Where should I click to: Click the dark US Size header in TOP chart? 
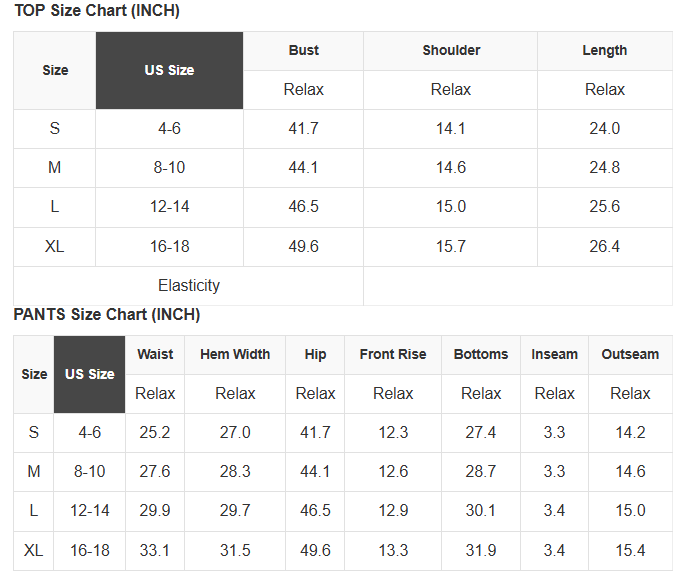tap(169, 70)
